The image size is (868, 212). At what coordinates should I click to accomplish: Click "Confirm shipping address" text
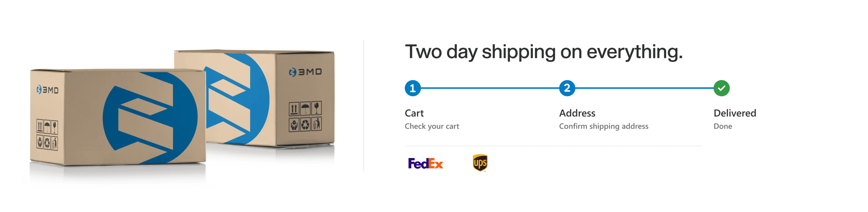(603, 126)
